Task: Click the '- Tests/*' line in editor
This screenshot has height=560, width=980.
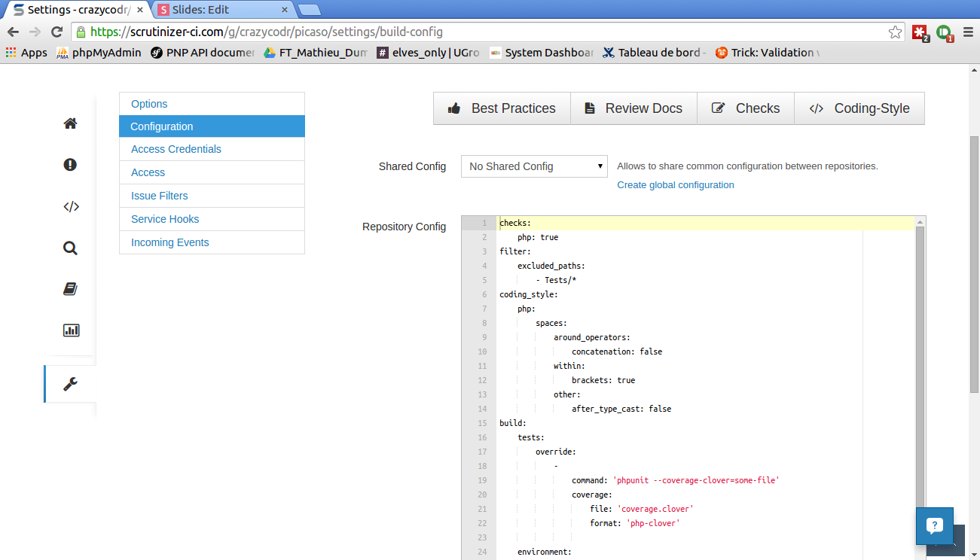Action: (x=555, y=280)
